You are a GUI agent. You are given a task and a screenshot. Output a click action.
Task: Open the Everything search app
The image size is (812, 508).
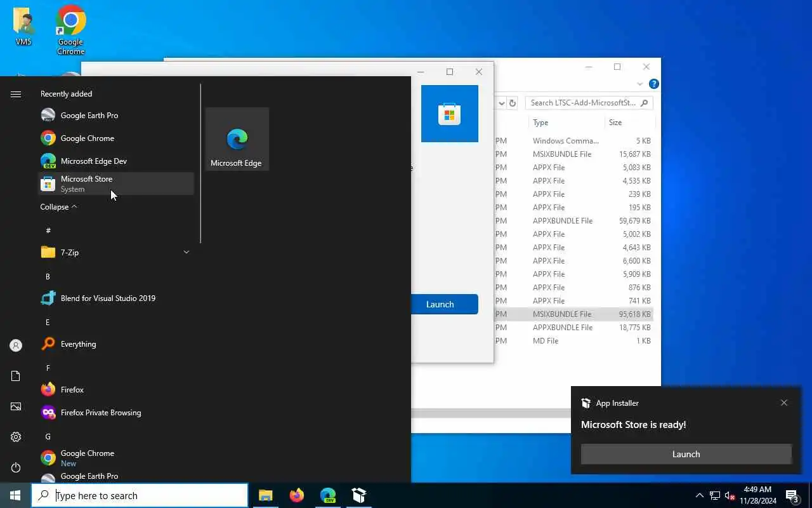(116, 344)
